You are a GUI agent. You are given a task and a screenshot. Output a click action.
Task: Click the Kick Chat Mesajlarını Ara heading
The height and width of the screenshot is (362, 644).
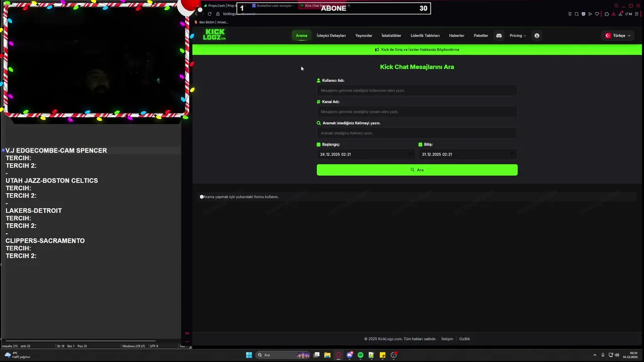(417, 67)
